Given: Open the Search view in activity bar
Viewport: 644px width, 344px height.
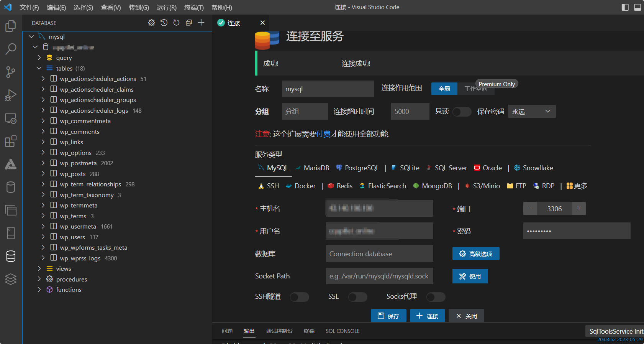Looking at the screenshot, I should pos(11,49).
